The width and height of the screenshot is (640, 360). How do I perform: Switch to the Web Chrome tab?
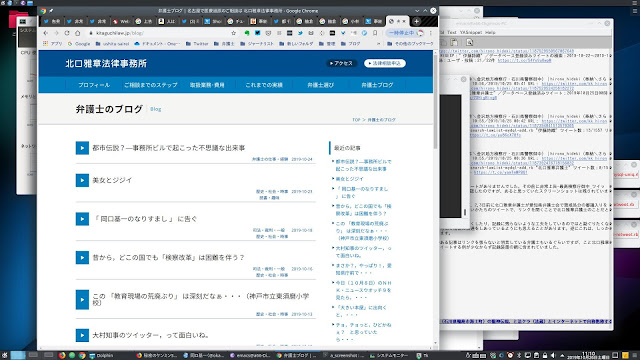coord(121,21)
